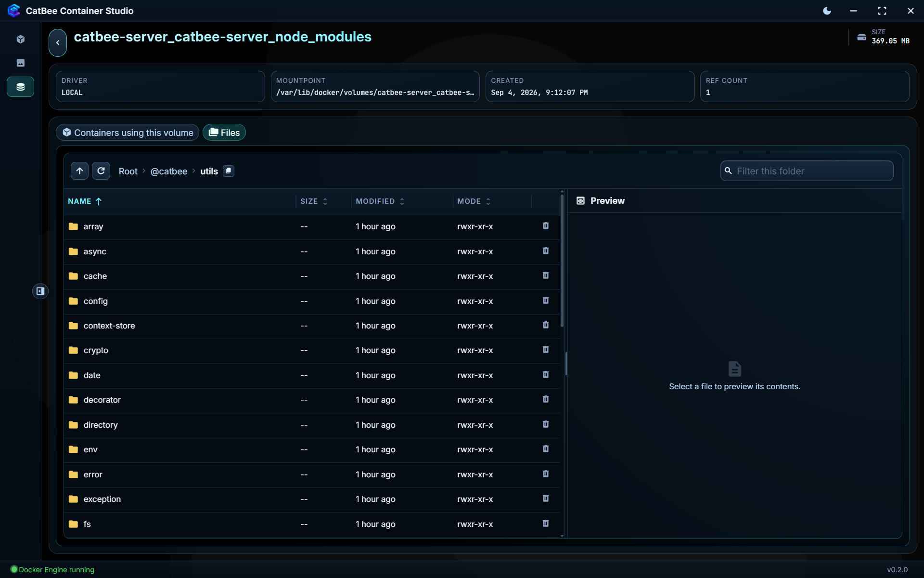Delete the error folder
924x578 pixels.
point(545,474)
